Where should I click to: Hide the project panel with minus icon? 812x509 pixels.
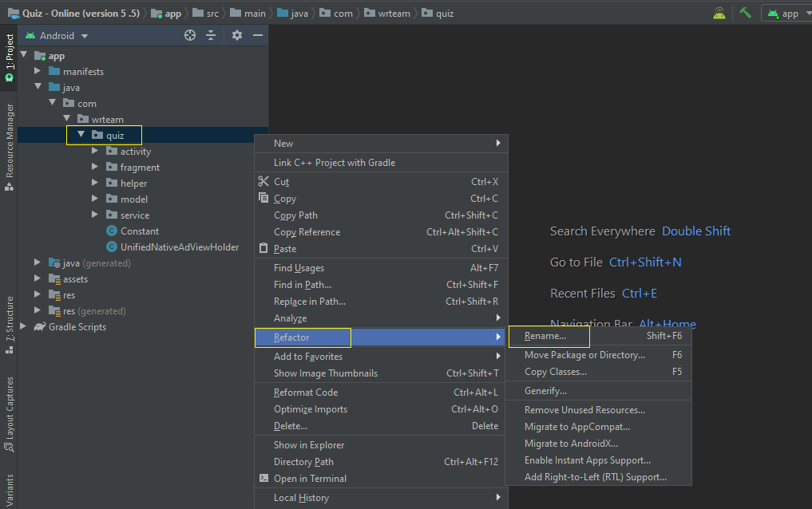257,35
